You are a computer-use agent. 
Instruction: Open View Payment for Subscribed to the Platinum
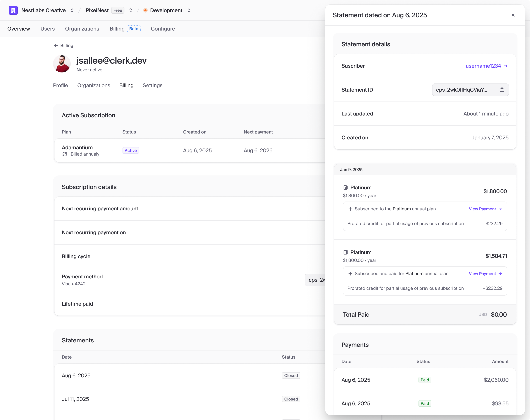click(485, 209)
